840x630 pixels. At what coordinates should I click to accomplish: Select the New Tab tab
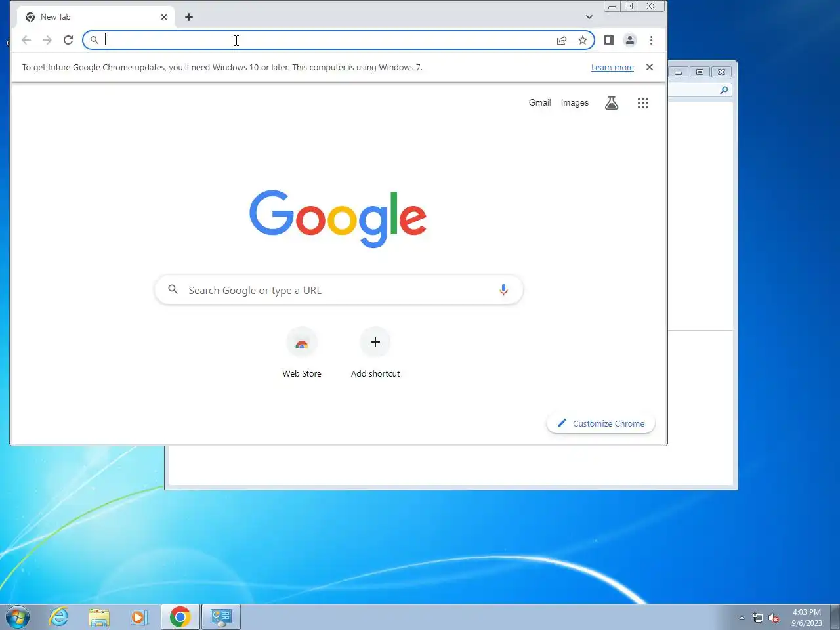[x=96, y=17]
